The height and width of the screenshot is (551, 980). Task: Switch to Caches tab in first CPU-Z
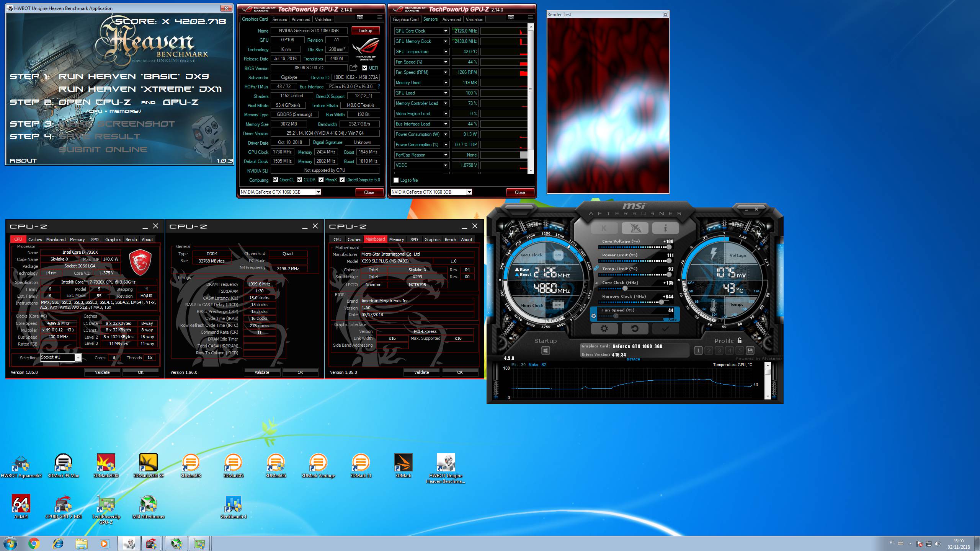pos(35,240)
